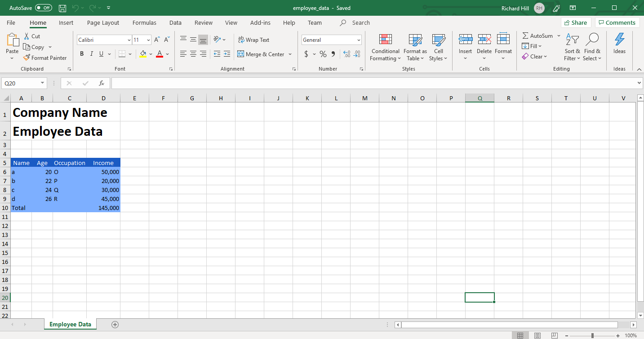Open the Ideas lightning icon
This screenshot has height=339, width=644.
coord(619,40)
